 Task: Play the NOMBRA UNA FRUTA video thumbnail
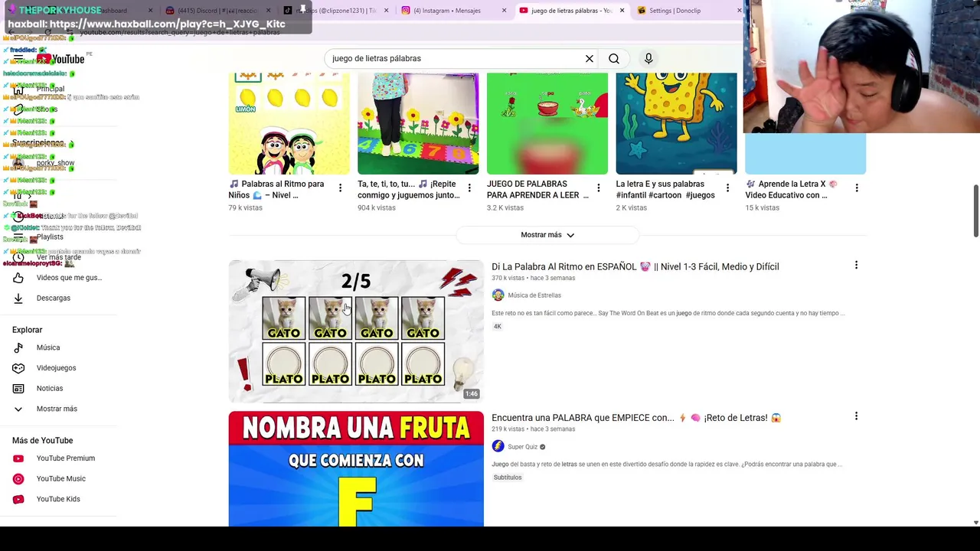[x=356, y=469]
